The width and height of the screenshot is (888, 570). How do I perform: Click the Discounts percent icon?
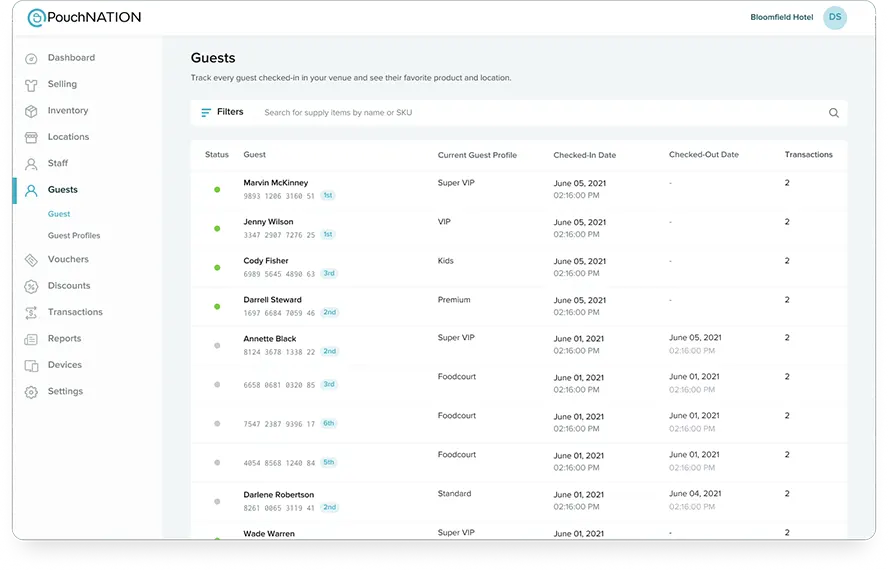click(31, 286)
